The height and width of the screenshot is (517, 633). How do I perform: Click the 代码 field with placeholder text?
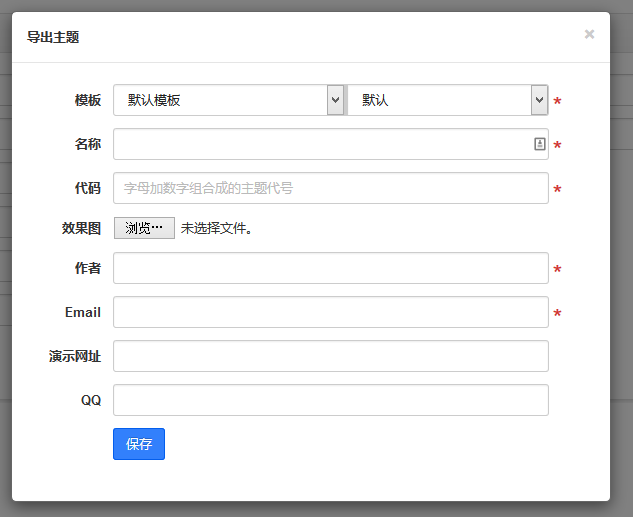click(x=330, y=188)
